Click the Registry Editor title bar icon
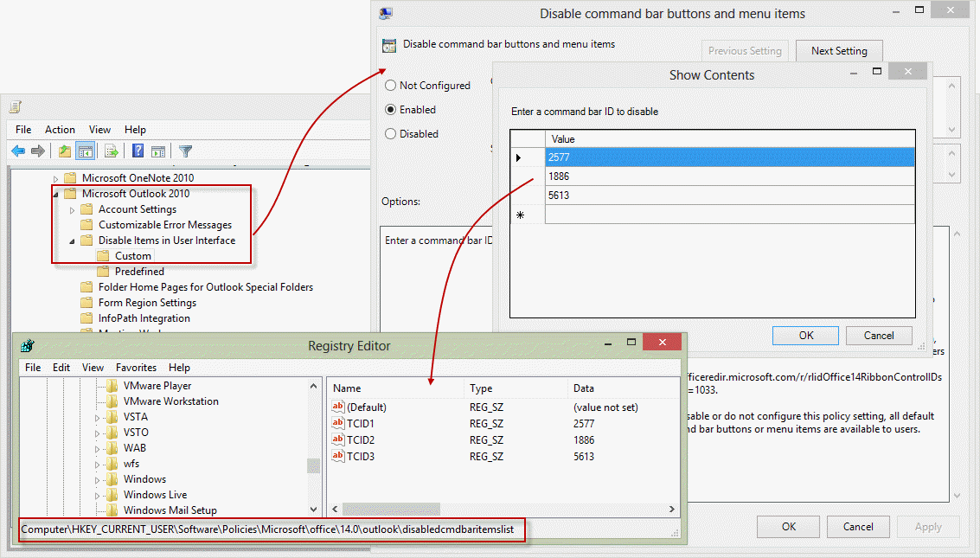This screenshot has width=980, height=558. (x=28, y=345)
